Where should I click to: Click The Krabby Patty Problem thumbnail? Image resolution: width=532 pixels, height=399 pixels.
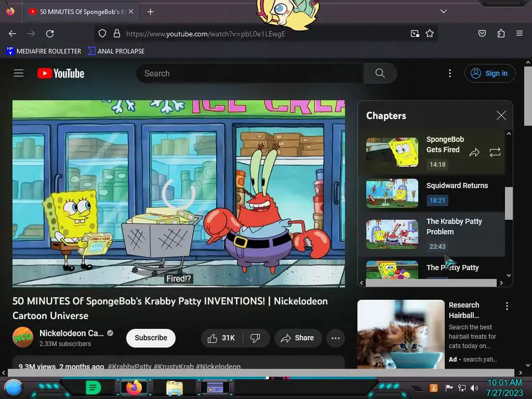click(x=392, y=234)
